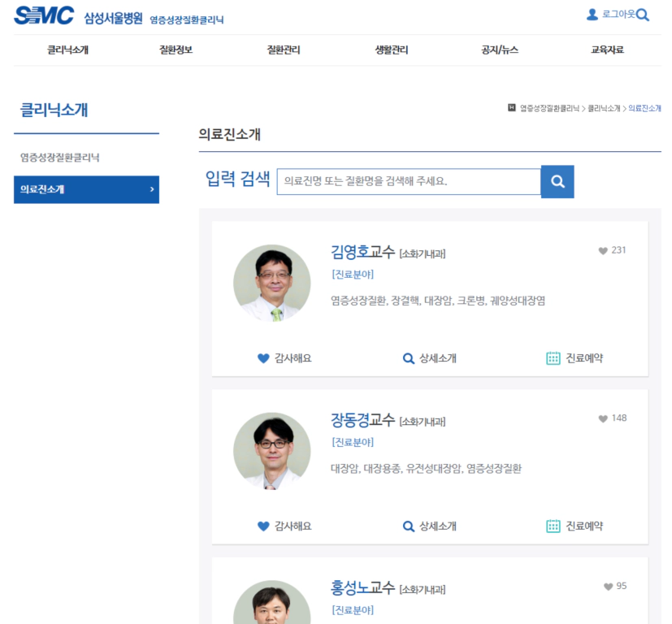Click 염증성장질환클리닉 header subtitle
Screen dimensions: 672x624
[x=186, y=19]
